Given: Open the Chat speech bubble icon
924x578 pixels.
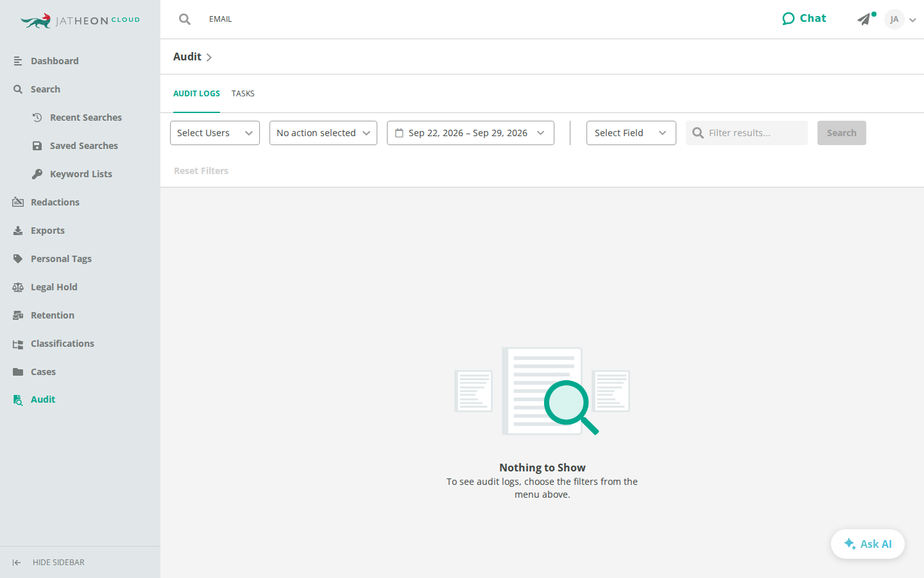Looking at the screenshot, I should pos(788,19).
